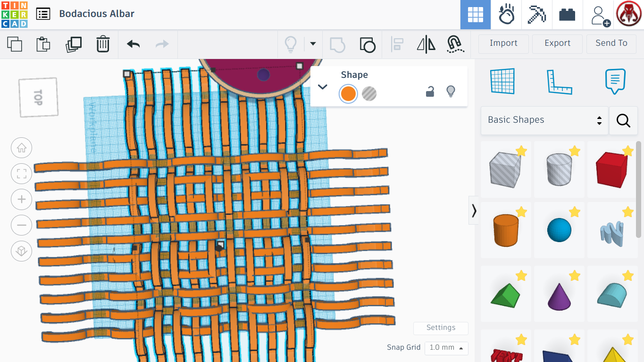Click the TOP view cube
Screen dimensions: 644x362
[x=39, y=97]
